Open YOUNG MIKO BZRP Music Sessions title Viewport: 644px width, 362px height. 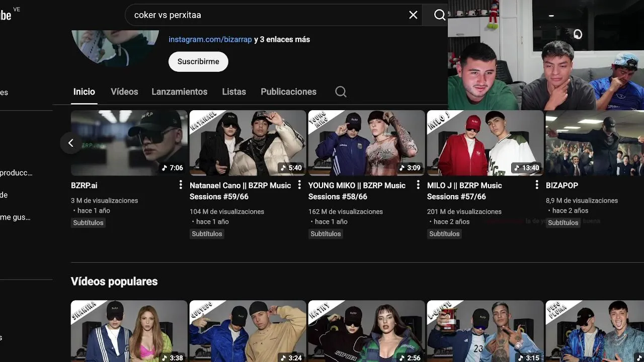357,191
